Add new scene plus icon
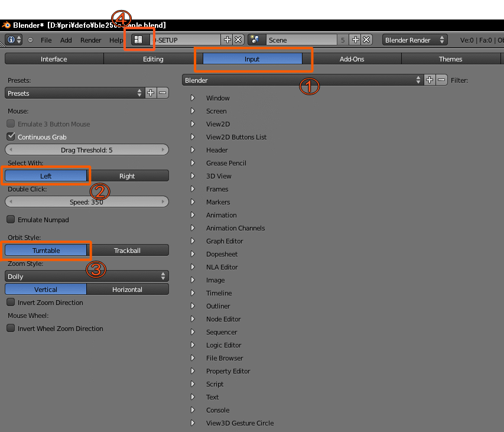Viewport: 504px width, 432px height. pyautogui.click(x=356, y=40)
